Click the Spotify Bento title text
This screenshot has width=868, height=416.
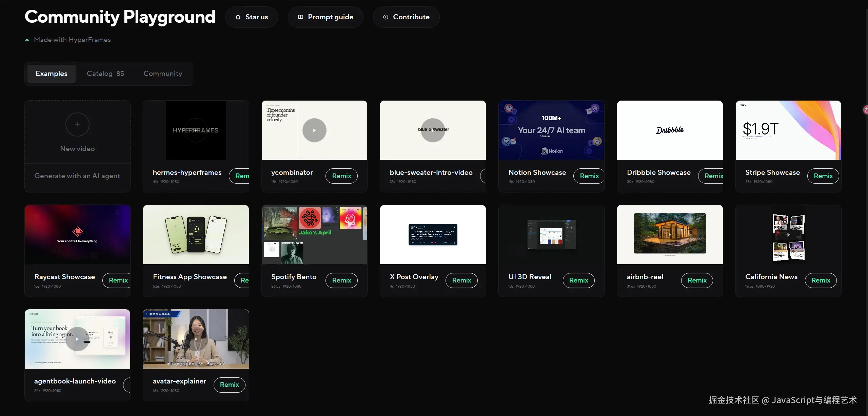pyautogui.click(x=294, y=277)
